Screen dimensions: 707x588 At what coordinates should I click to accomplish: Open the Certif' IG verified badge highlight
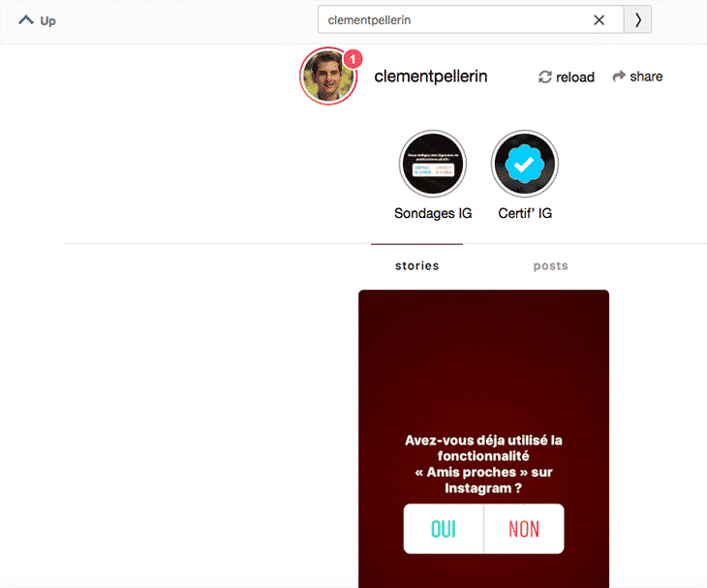tap(524, 164)
